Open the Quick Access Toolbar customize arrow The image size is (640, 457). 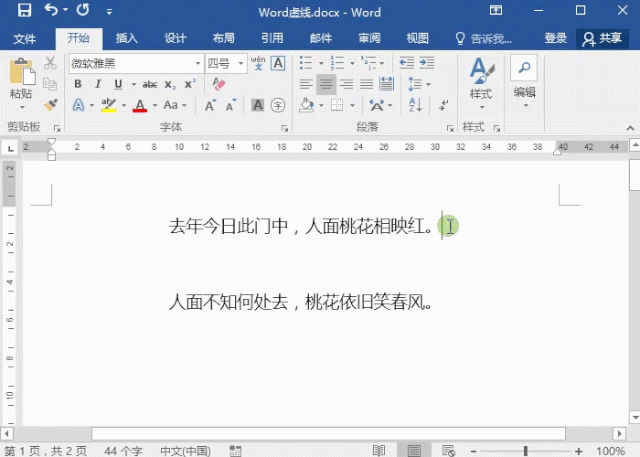[109, 12]
